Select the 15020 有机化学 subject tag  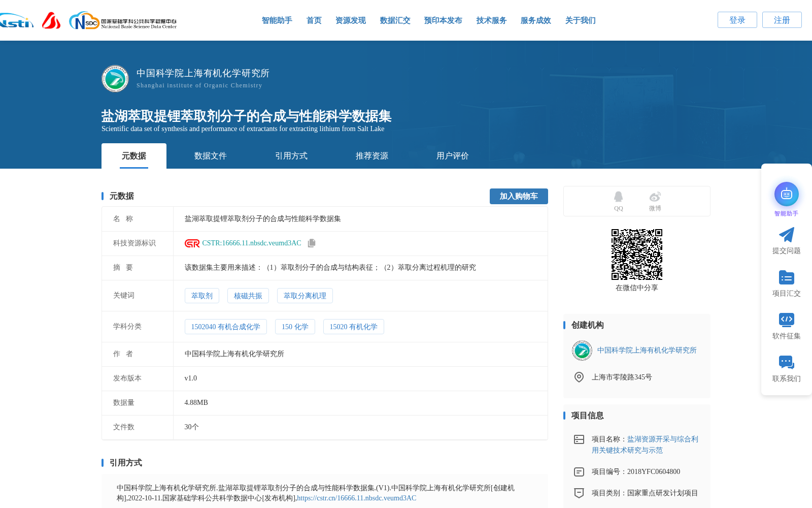pyautogui.click(x=354, y=327)
